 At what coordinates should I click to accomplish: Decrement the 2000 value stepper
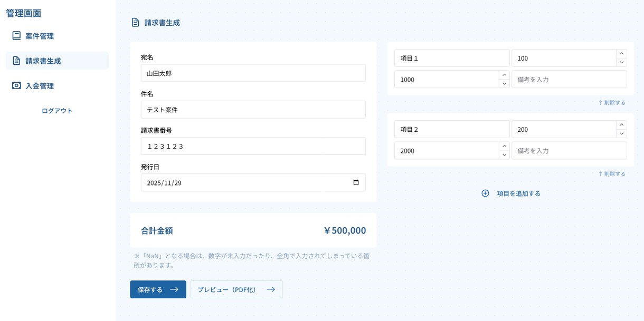point(505,154)
